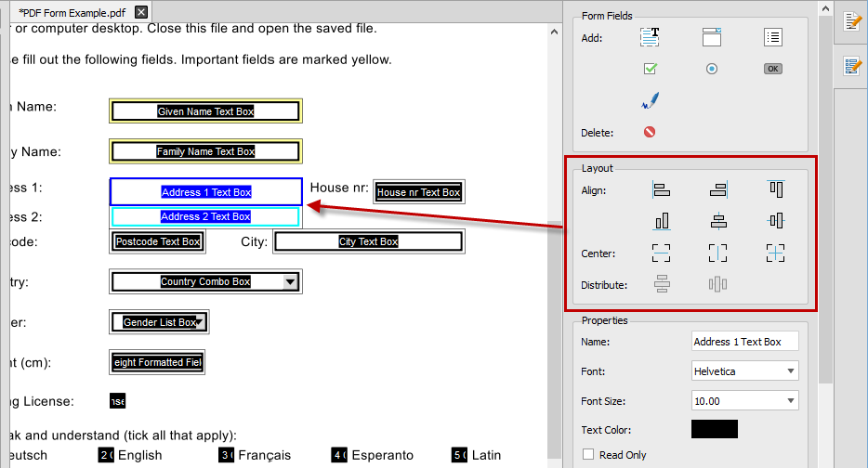Add a text field form element
The image size is (868, 468).
click(650, 37)
